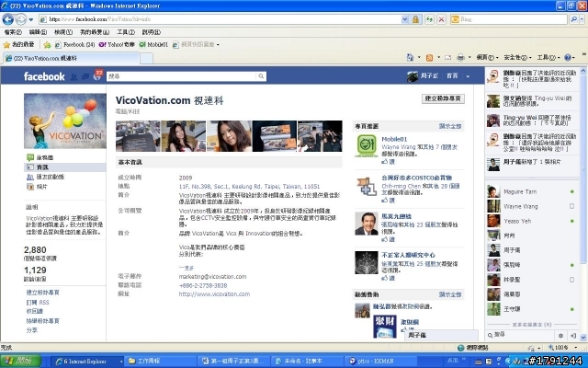Click the Bing search box

pos(508,19)
